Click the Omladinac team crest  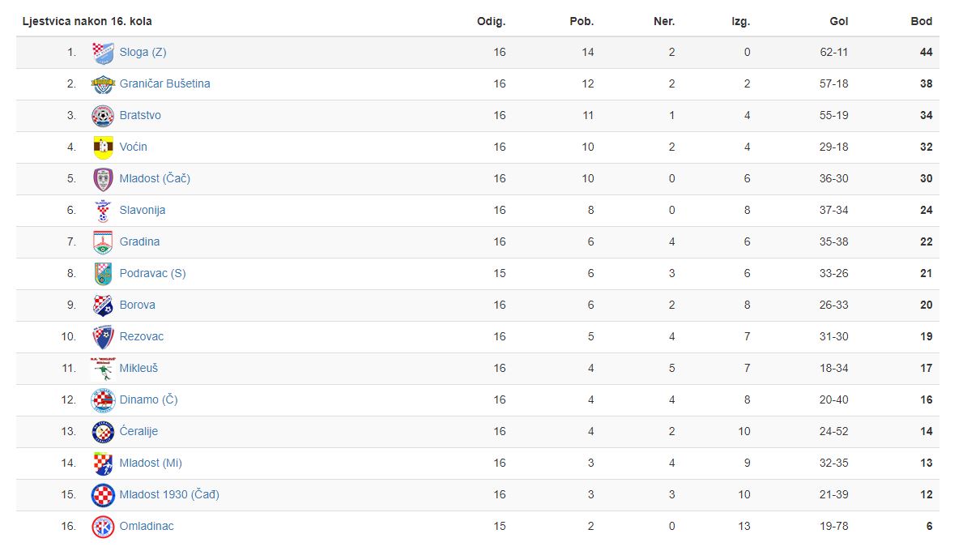[103, 526]
